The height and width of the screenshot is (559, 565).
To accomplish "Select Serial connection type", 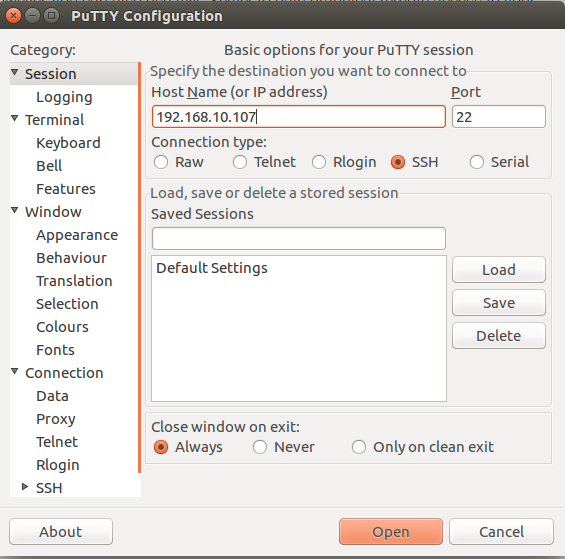I will (x=477, y=162).
